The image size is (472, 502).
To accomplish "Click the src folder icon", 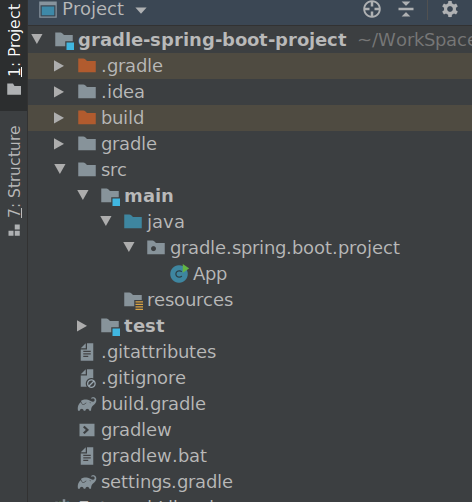I will coord(87,170).
